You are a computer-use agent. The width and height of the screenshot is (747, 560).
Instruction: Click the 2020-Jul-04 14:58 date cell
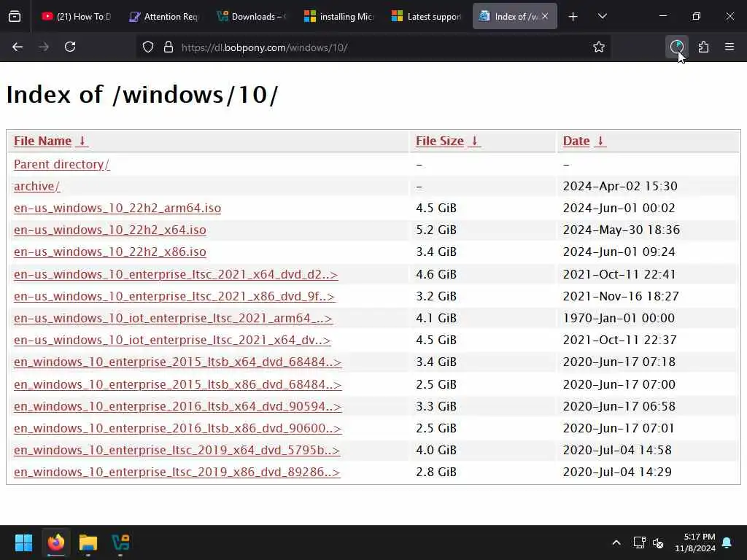[617, 450]
